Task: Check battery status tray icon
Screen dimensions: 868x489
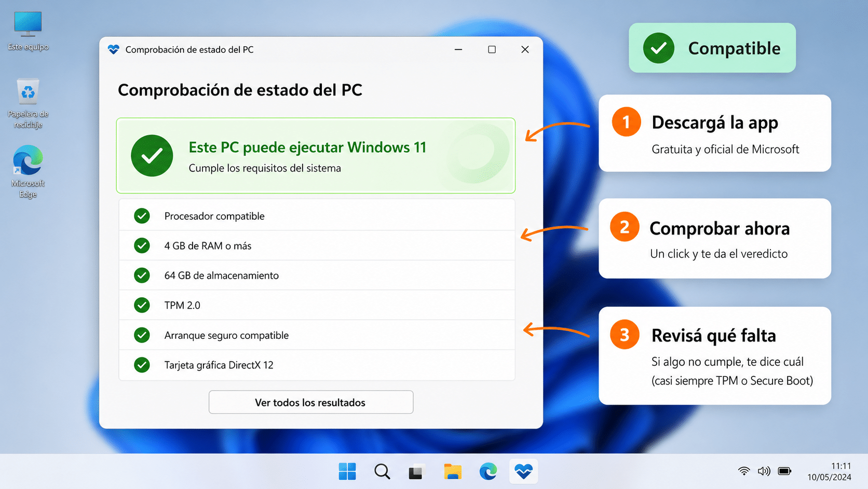Action: 784,471
